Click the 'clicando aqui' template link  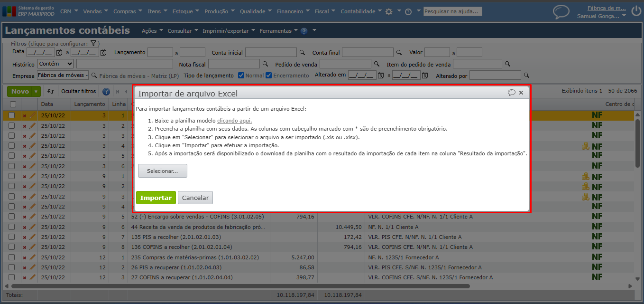234,121
